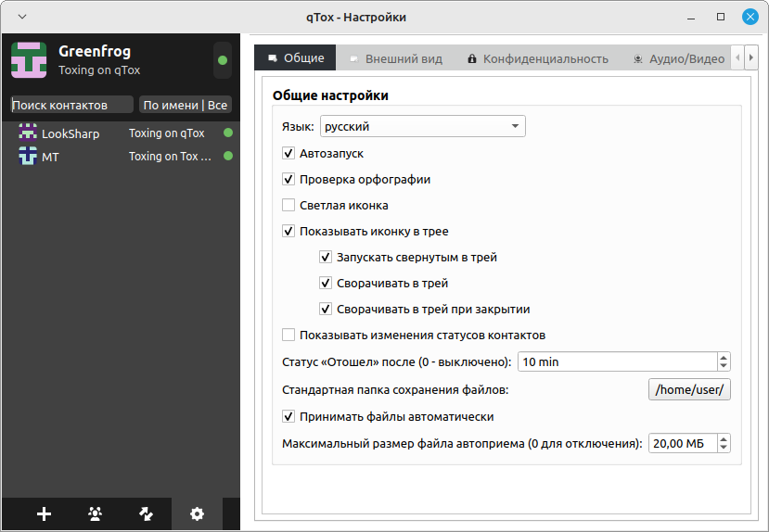Switch to the Внешний вид tab
This screenshot has height=532, width=769.
pos(395,58)
